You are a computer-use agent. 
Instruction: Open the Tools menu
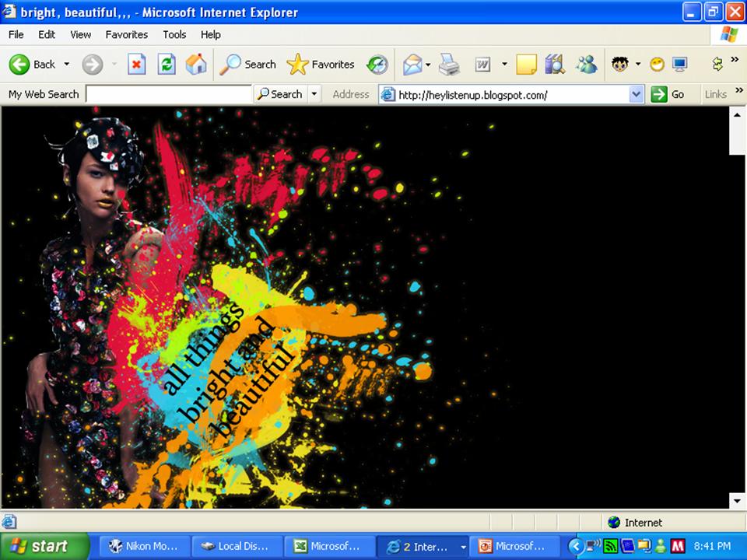[174, 35]
